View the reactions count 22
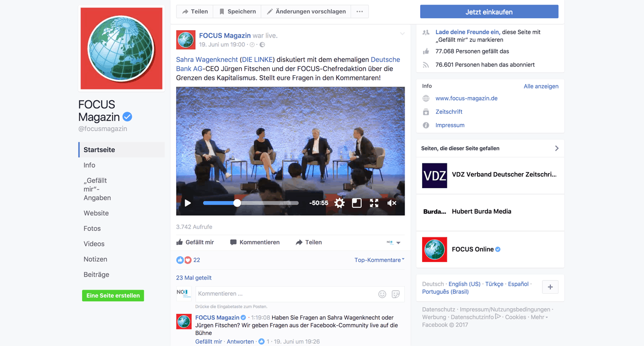The image size is (644, 346). (x=197, y=260)
